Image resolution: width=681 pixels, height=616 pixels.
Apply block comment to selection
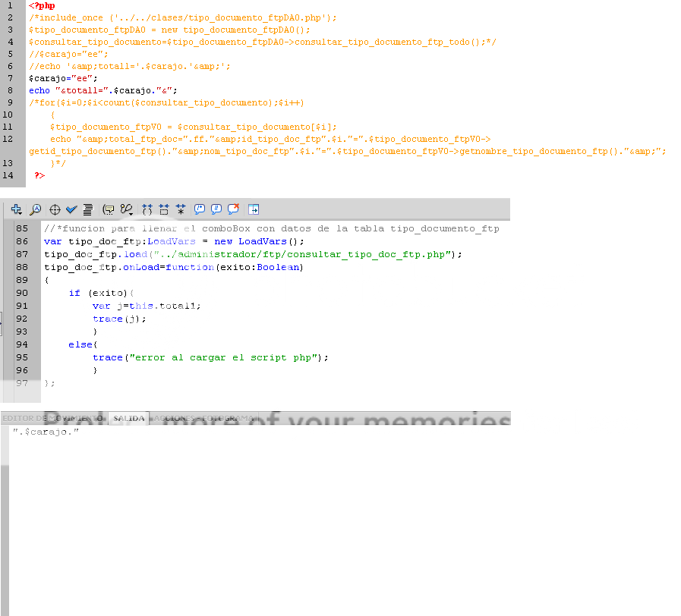click(x=200, y=209)
